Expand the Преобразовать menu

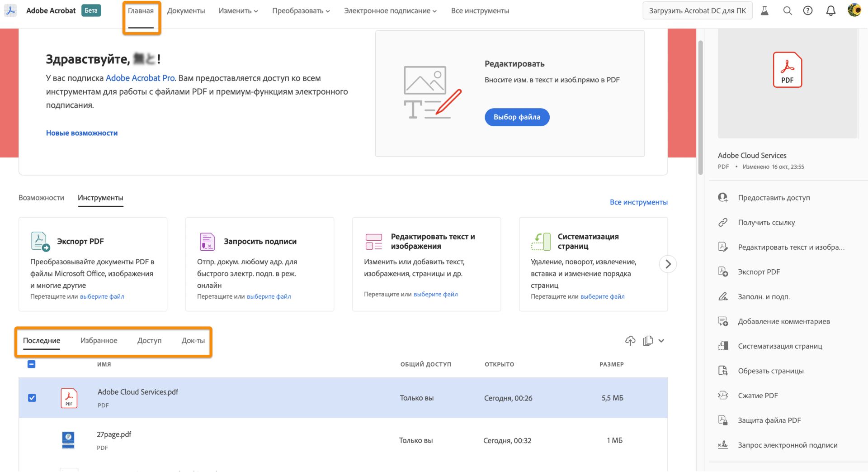point(301,11)
